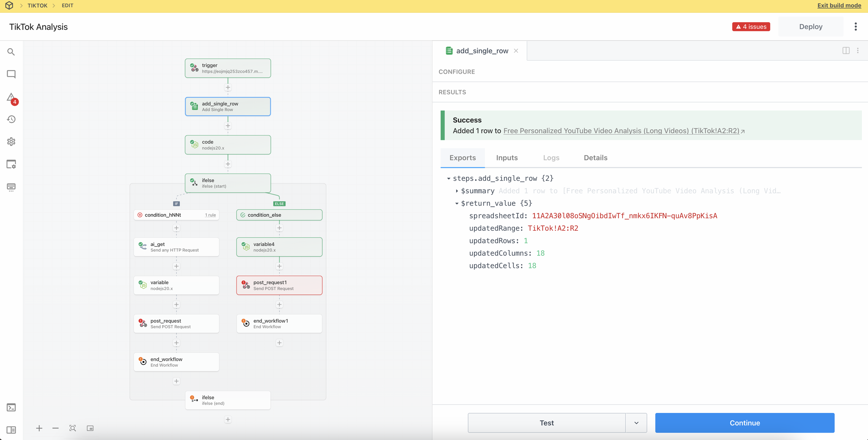The image size is (868, 440).
Task: Switch to the Exports tab
Action: tap(462, 158)
